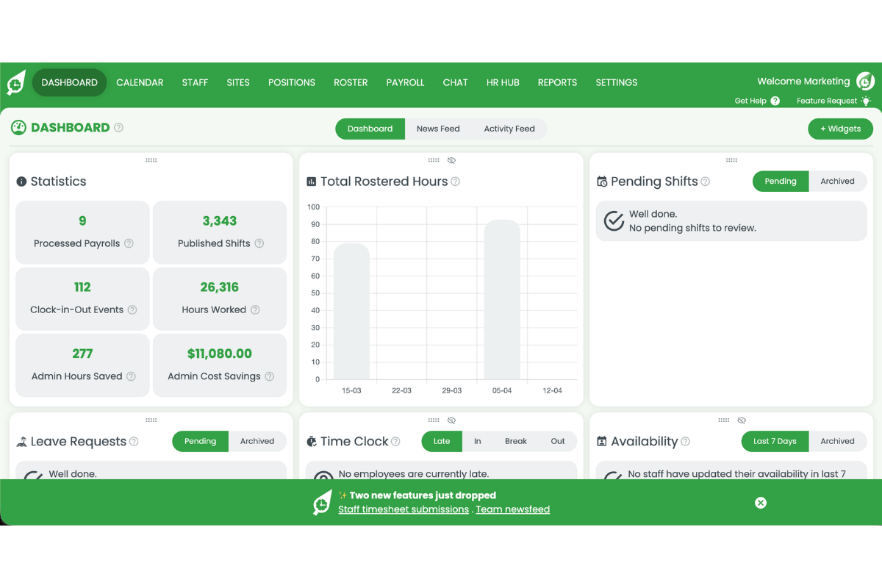882x588 pixels.
Task: Open the Staff timesheet submissions link
Action: click(x=403, y=509)
